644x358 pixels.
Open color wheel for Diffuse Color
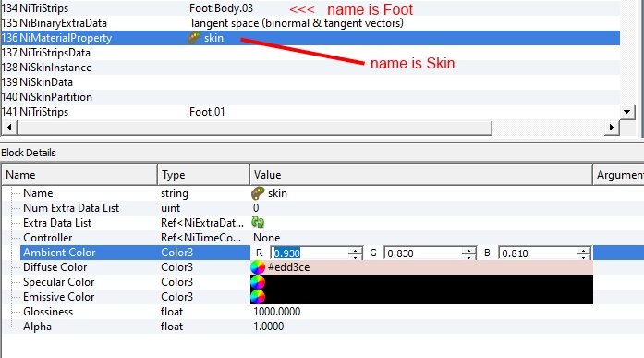click(x=258, y=267)
